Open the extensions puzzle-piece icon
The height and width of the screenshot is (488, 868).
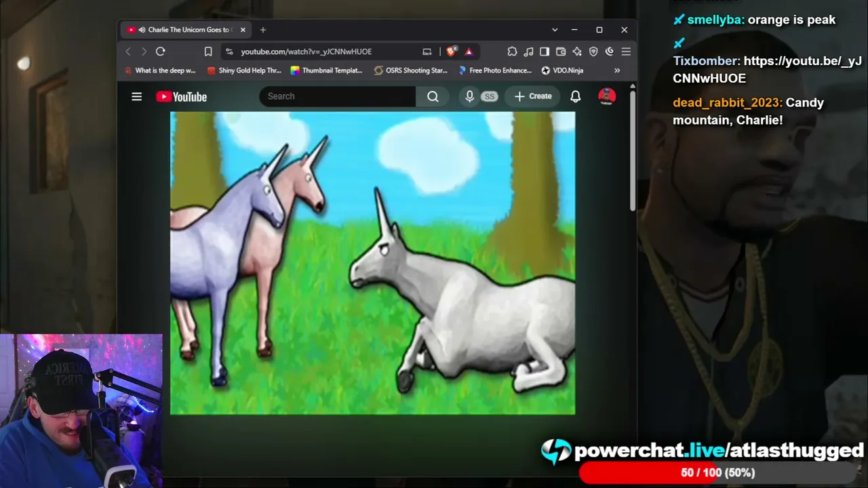(x=512, y=52)
